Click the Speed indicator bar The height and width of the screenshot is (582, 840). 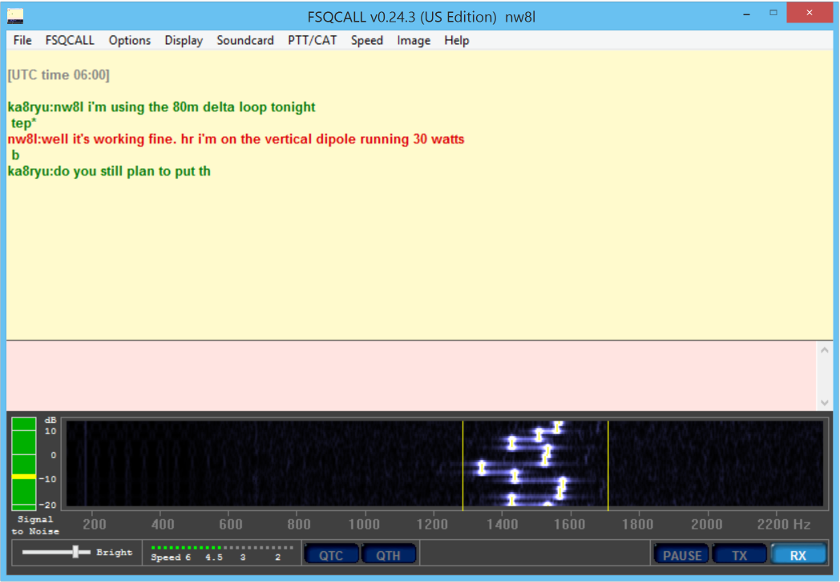[x=222, y=547]
